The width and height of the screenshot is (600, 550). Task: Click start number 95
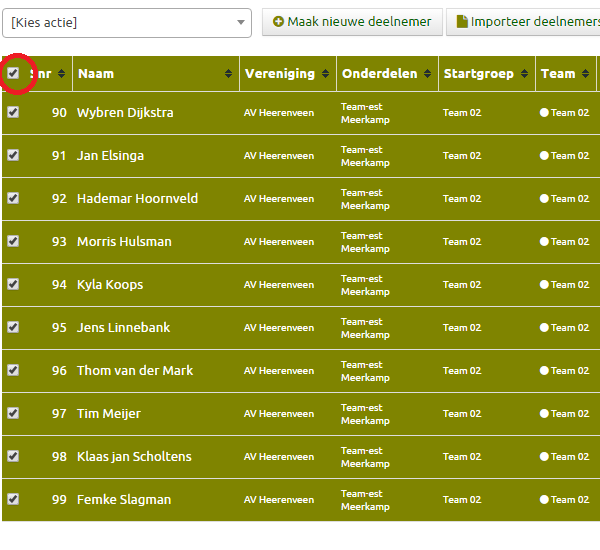coord(59,328)
